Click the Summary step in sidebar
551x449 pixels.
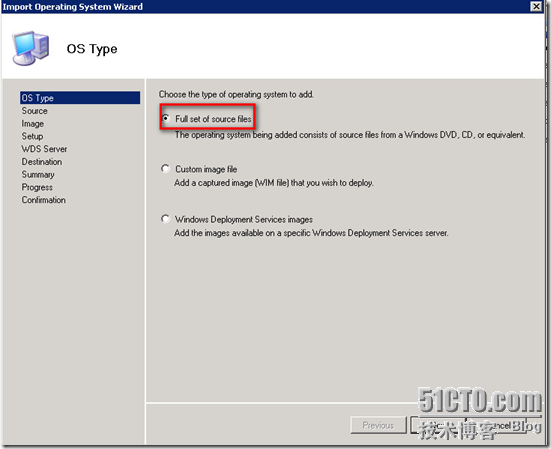point(38,175)
